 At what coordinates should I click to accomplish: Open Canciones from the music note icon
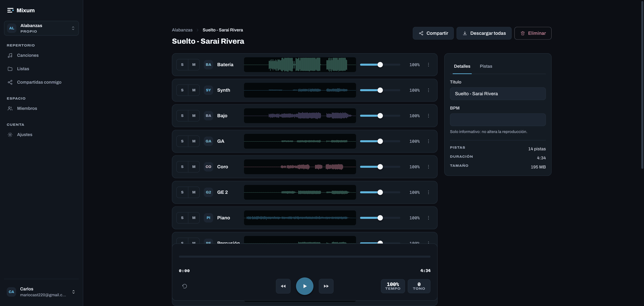click(10, 55)
